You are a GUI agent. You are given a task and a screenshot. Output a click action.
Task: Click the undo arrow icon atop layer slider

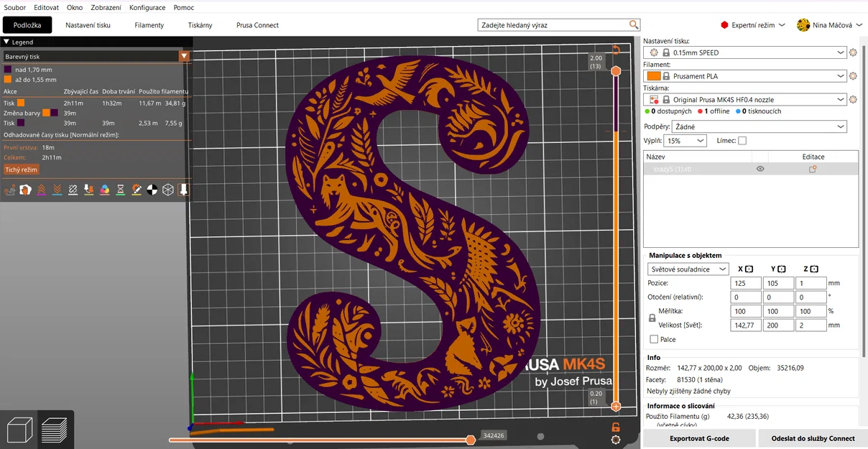616,50
